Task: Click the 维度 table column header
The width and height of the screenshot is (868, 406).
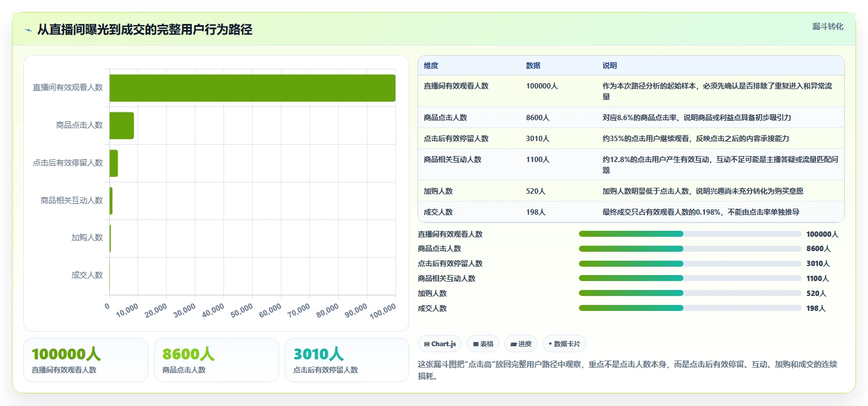Action: tap(431, 66)
